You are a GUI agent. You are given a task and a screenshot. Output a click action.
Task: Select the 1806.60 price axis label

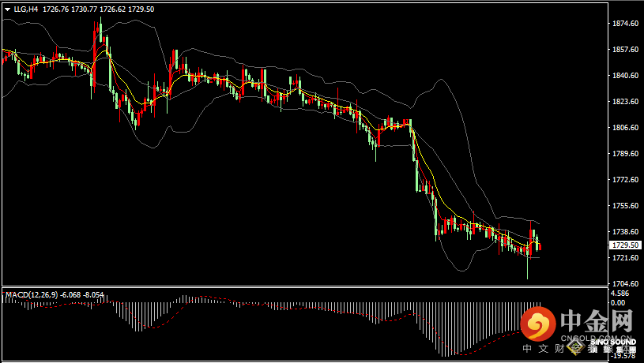[625, 128]
